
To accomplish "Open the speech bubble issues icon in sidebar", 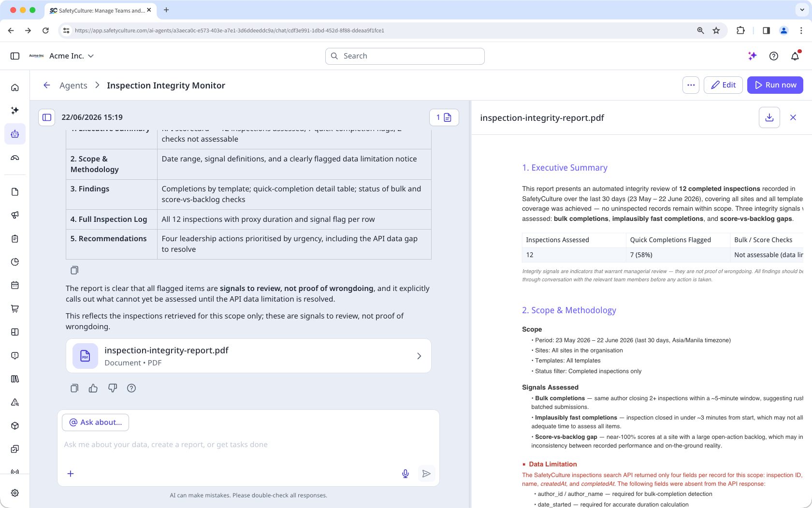I will tap(15, 356).
